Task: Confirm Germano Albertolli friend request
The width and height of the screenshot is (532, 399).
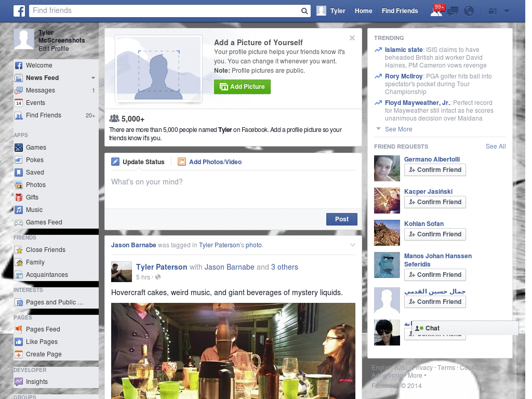Action: (x=435, y=170)
